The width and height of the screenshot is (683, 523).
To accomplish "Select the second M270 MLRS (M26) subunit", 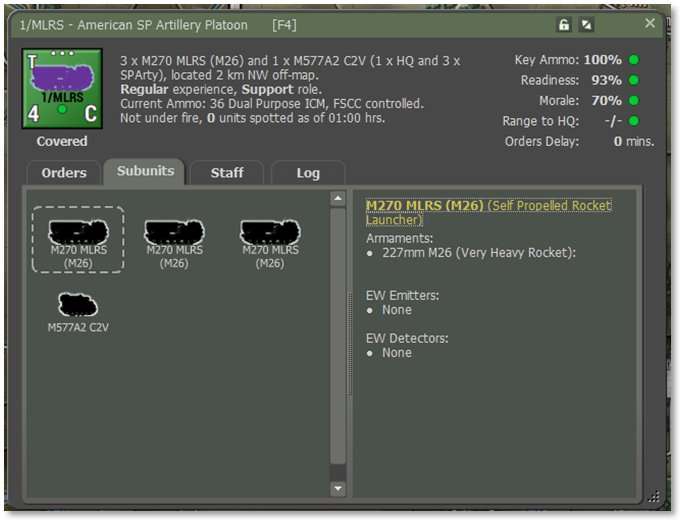I will tap(174, 241).
